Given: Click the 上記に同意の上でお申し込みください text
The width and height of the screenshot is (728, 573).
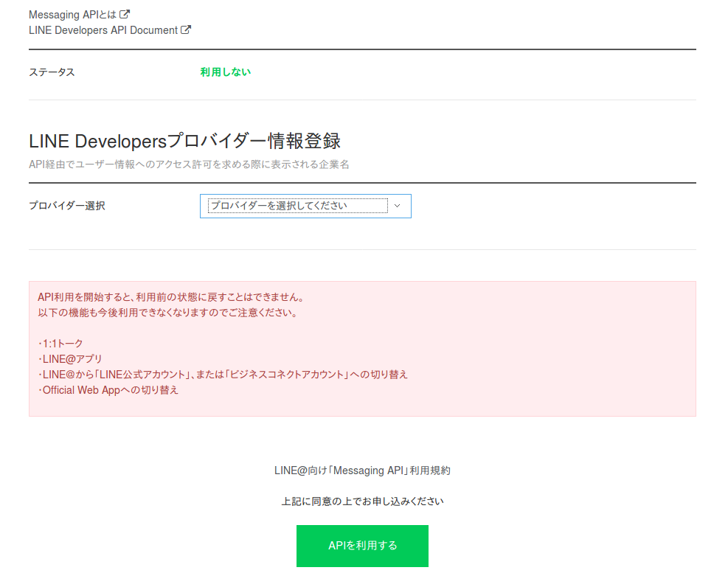Looking at the screenshot, I should [x=362, y=500].
